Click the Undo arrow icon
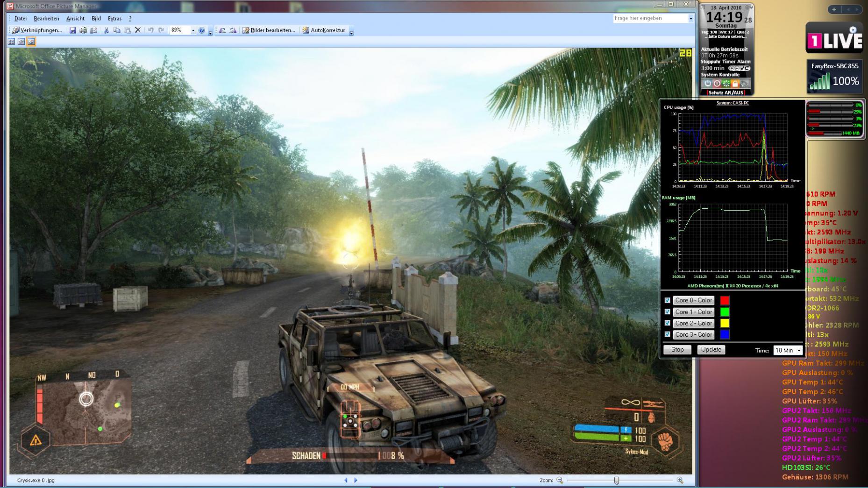Image resolution: width=868 pixels, height=488 pixels. click(150, 30)
